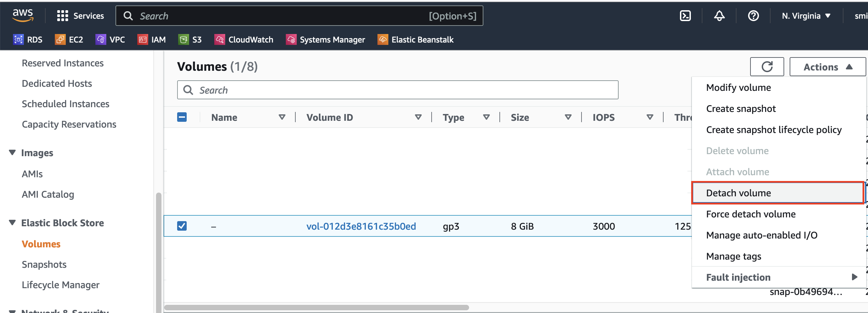Open the CloudShell terminal icon
The image size is (868, 313).
coord(685,16)
